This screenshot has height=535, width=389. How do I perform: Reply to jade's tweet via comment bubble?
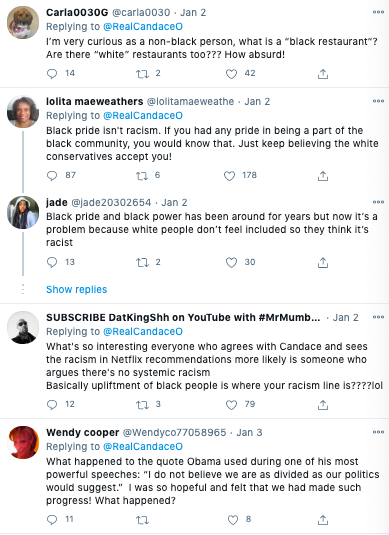52,262
